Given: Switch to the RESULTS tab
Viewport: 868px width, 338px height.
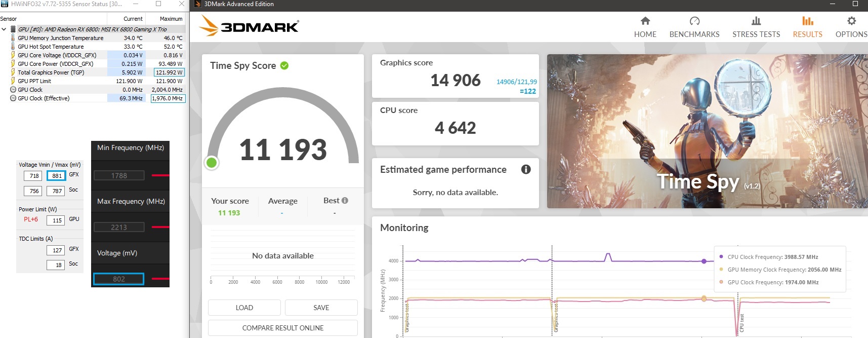Looking at the screenshot, I should [x=807, y=27].
